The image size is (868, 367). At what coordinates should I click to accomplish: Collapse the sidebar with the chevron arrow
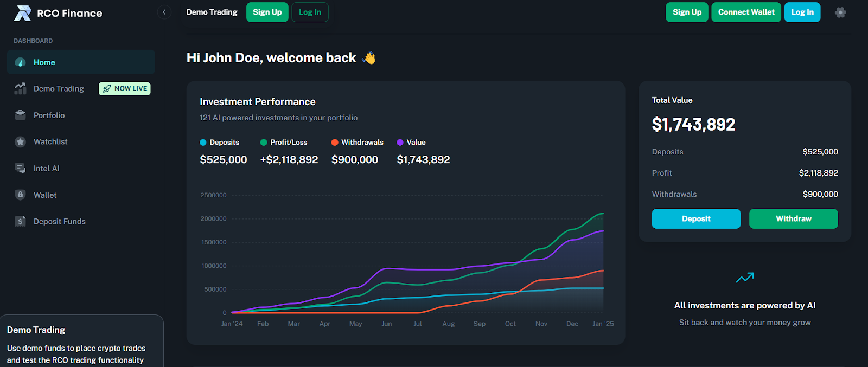pos(164,12)
